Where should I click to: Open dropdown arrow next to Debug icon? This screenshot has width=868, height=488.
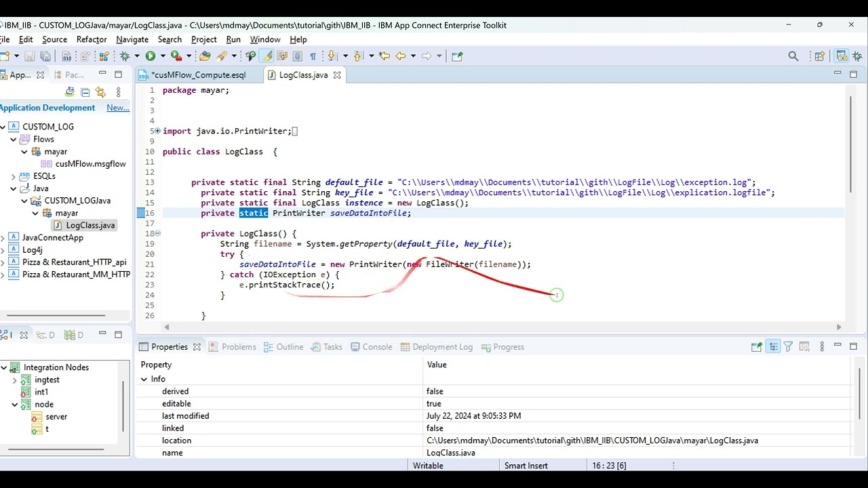point(136,56)
